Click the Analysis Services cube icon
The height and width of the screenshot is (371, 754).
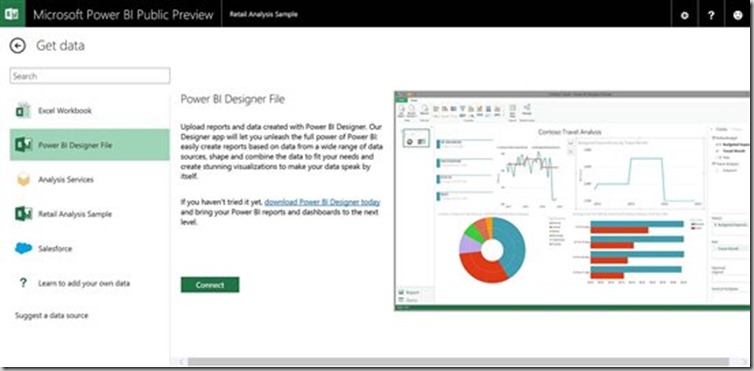click(x=23, y=179)
